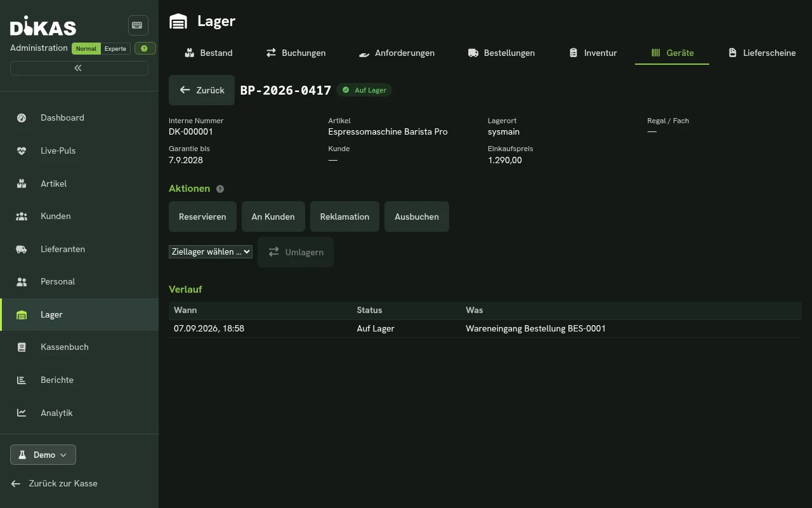This screenshot has height=508, width=812.
Task: Open Personal section
Action: pos(79,281)
